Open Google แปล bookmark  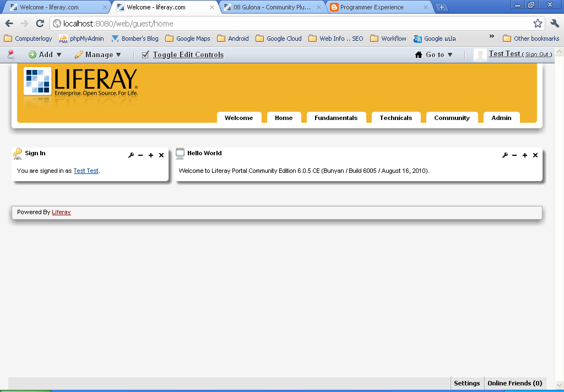point(435,39)
